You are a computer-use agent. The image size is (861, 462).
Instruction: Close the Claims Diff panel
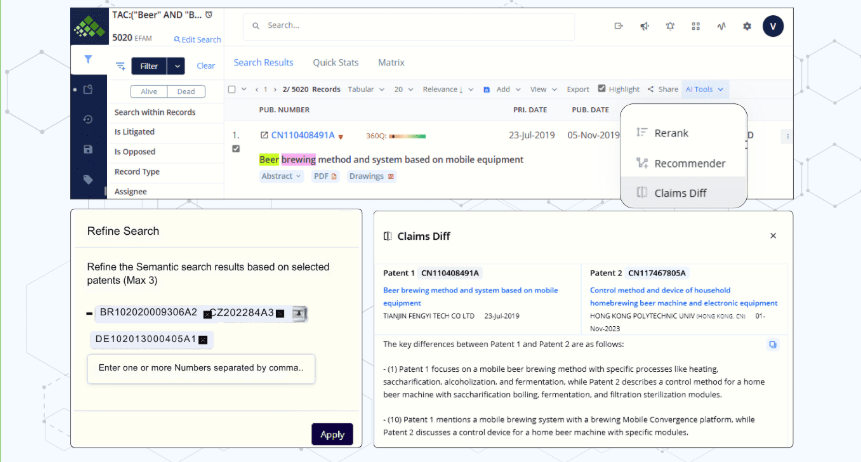773,236
